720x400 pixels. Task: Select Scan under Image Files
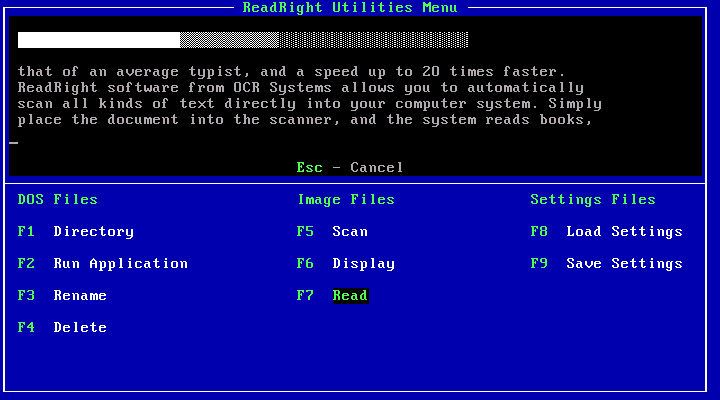(350, 231)
